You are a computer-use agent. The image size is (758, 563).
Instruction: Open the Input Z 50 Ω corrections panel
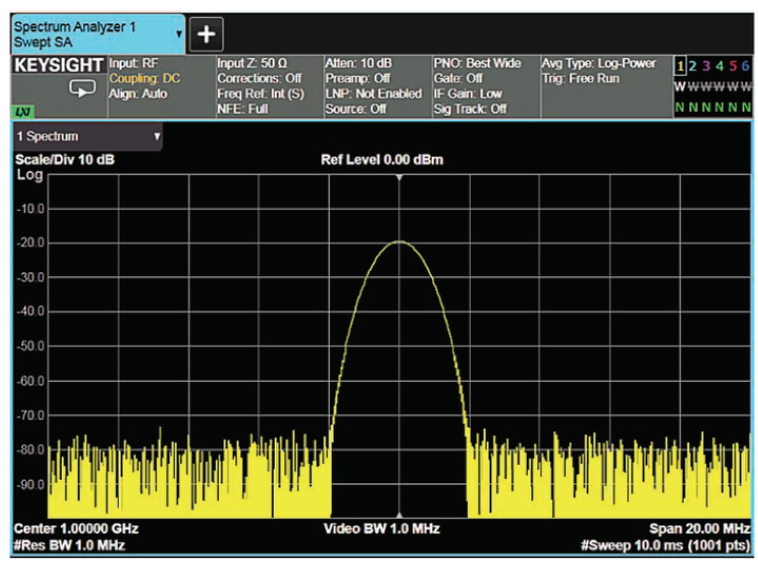(267, 86)
